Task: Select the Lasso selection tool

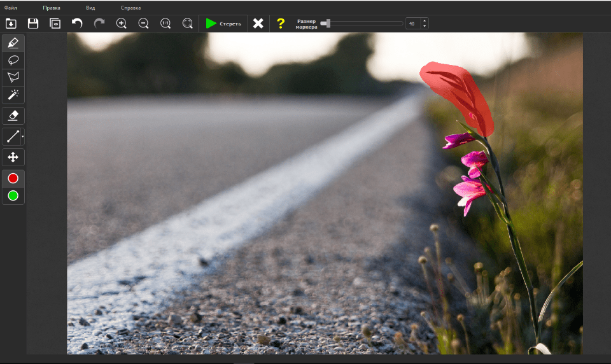Action: (x=13, y=60)
